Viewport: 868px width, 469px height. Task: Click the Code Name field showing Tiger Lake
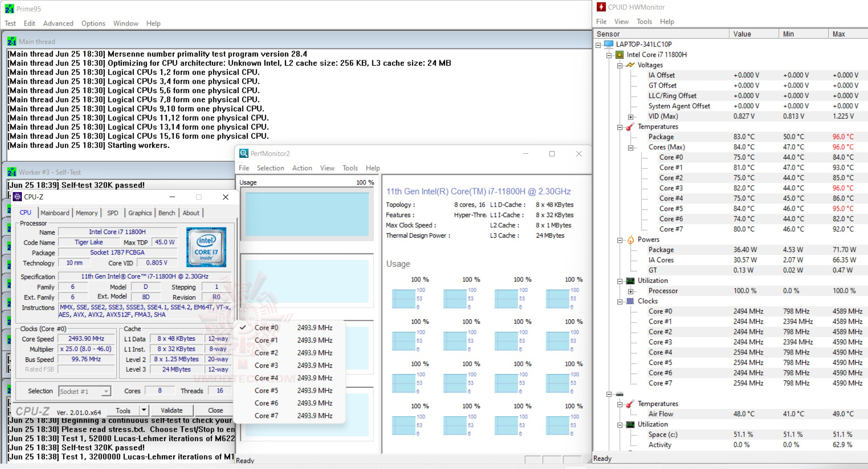point(89,242)
